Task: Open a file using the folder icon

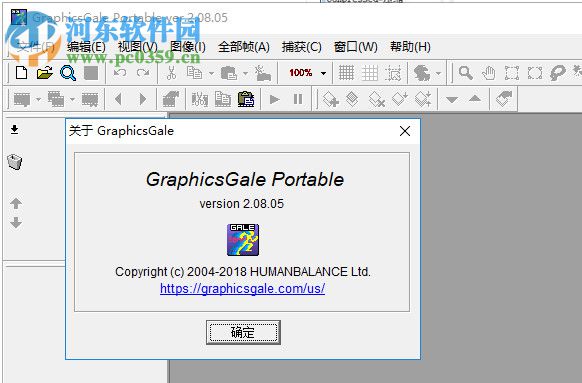Action: click(x=45, y=73)
